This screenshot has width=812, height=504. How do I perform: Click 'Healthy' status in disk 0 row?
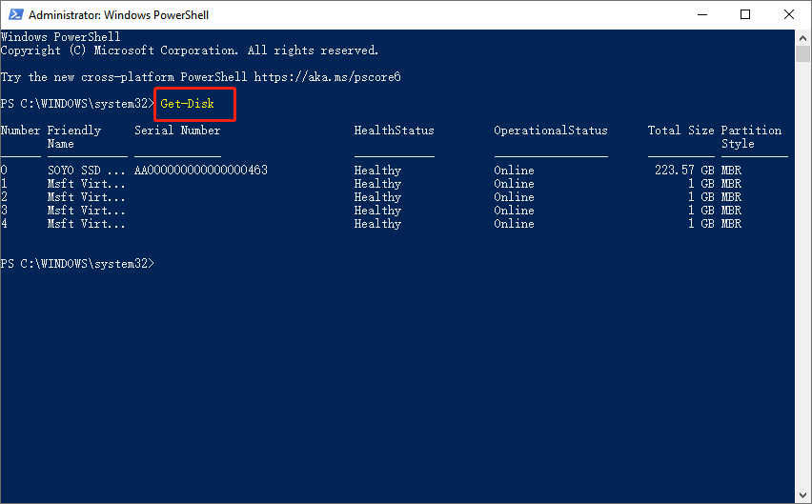coord(377,171)
